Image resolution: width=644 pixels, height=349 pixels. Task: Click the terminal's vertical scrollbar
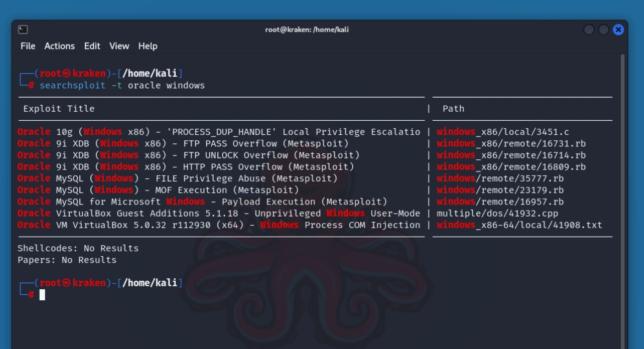(x=623, y=183)
